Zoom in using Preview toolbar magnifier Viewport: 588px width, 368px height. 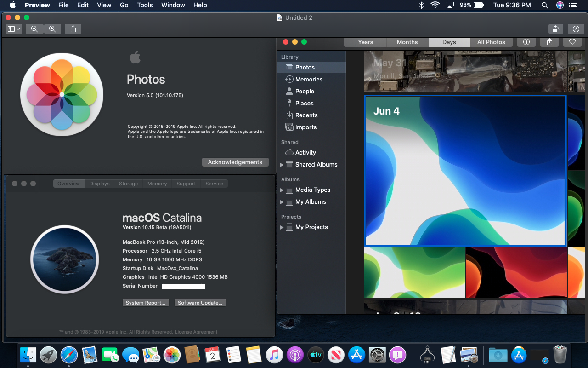(x=52, y=29)
